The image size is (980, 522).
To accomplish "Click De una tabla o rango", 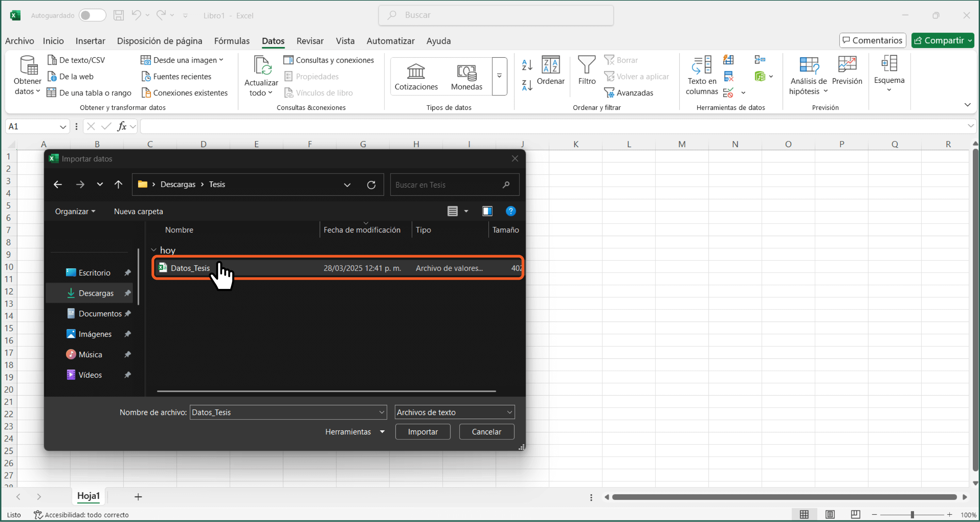I will click(x=89, y=93).
